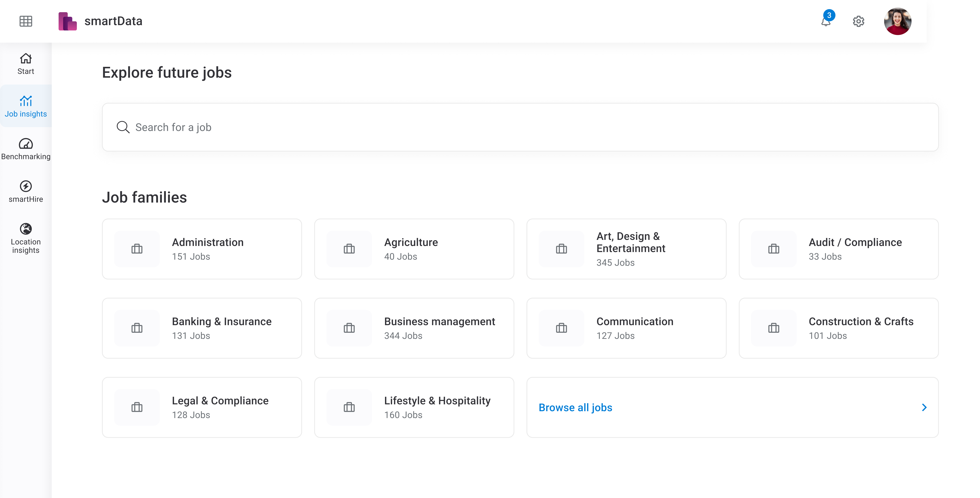Open Benchmarking in the sidebar

click(26, 149)
